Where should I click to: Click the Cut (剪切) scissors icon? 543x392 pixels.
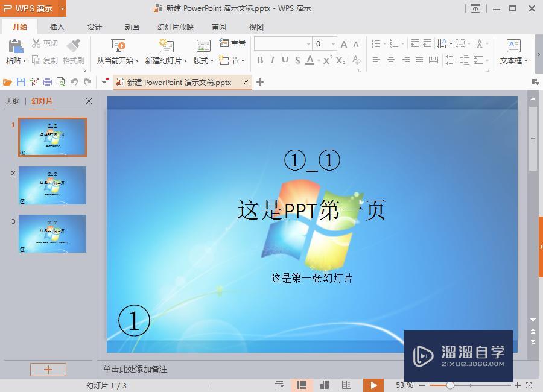(x=36, y=43)
